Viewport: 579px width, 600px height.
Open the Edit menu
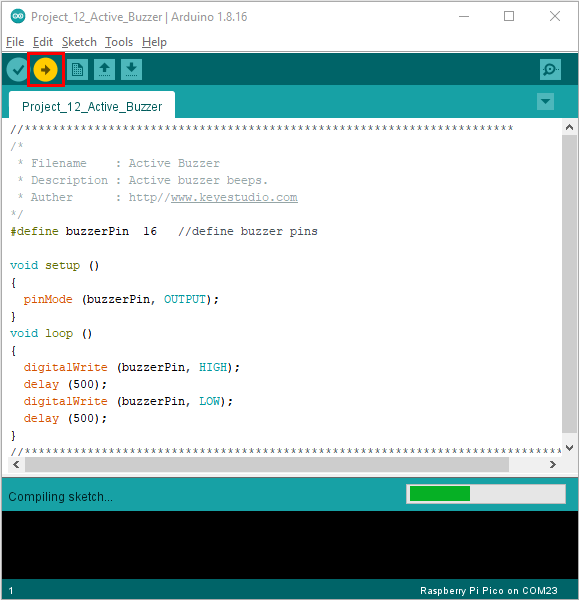coord(42,42)
